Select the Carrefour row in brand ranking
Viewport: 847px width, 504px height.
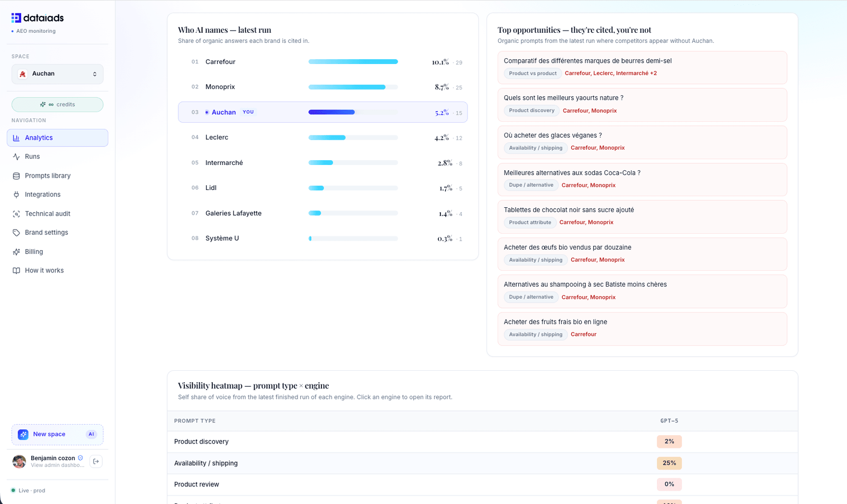[x=323, y=62]
